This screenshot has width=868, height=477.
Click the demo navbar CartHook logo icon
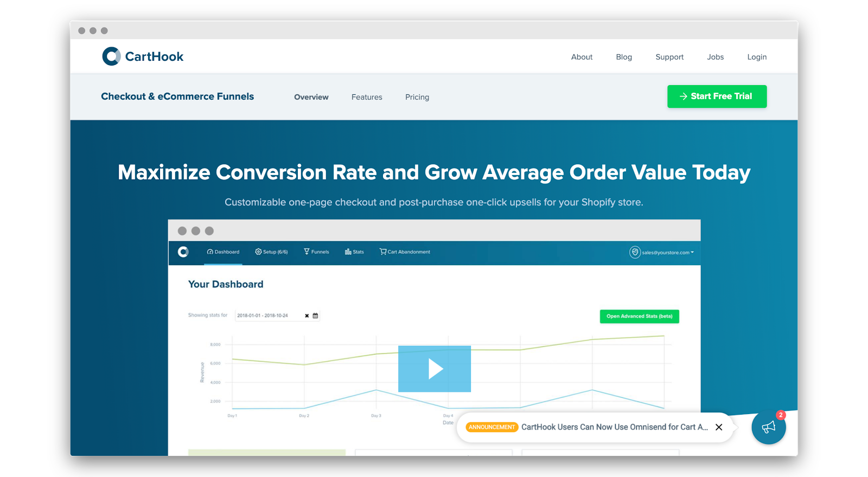[x=183, y=252]
